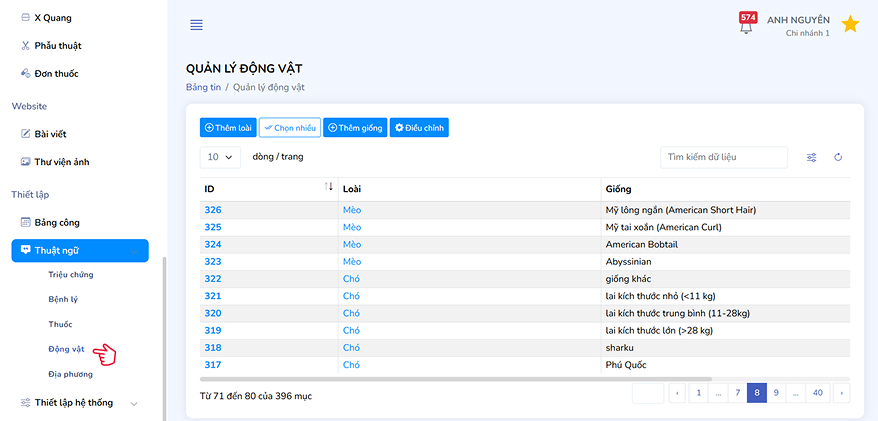This screenshot has width=878, height=421.
Task: Open the notifications bell with 574 badge
Action: click(746, 24)
